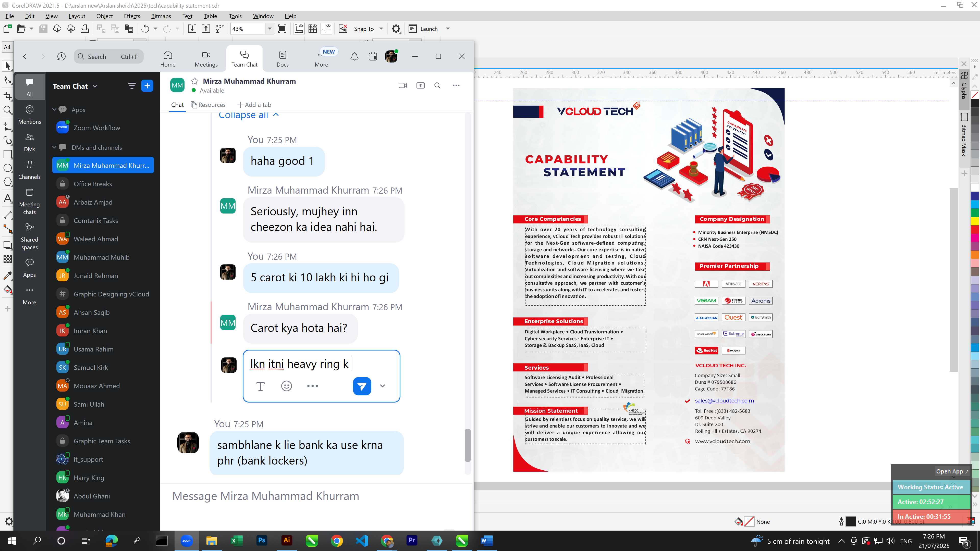This screenshot has height=551, width=980.
Task: Click the Zoom Search box
Action: click(108, 57)
